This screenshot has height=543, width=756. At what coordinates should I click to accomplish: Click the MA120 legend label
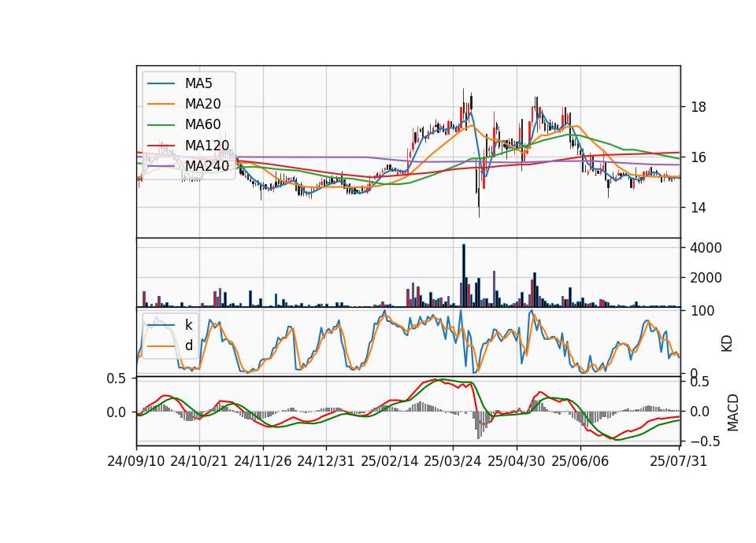pos(207,145)
